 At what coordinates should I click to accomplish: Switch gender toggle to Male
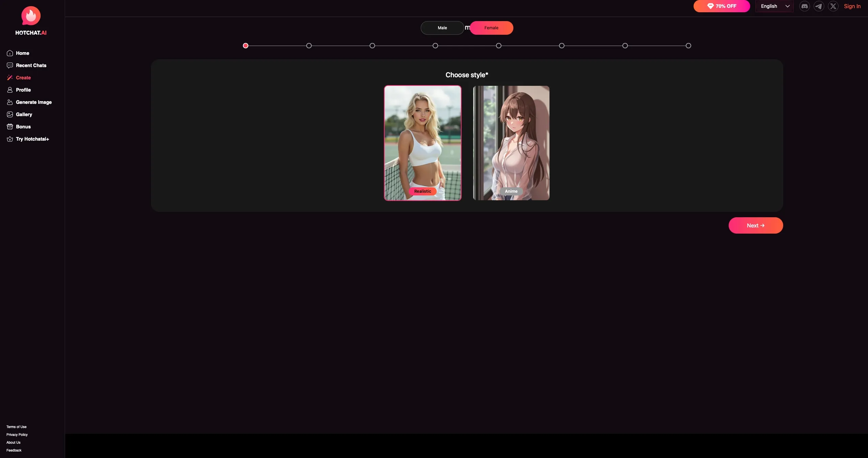click(442, 28)
